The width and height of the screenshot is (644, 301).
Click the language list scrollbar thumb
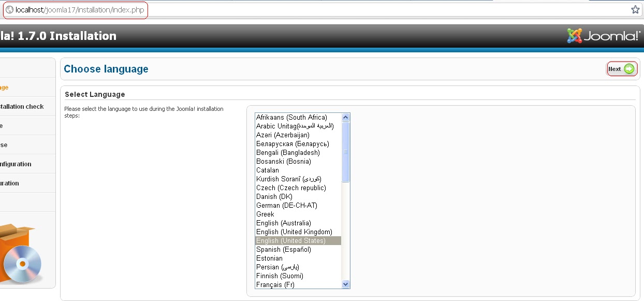[346, 152]
